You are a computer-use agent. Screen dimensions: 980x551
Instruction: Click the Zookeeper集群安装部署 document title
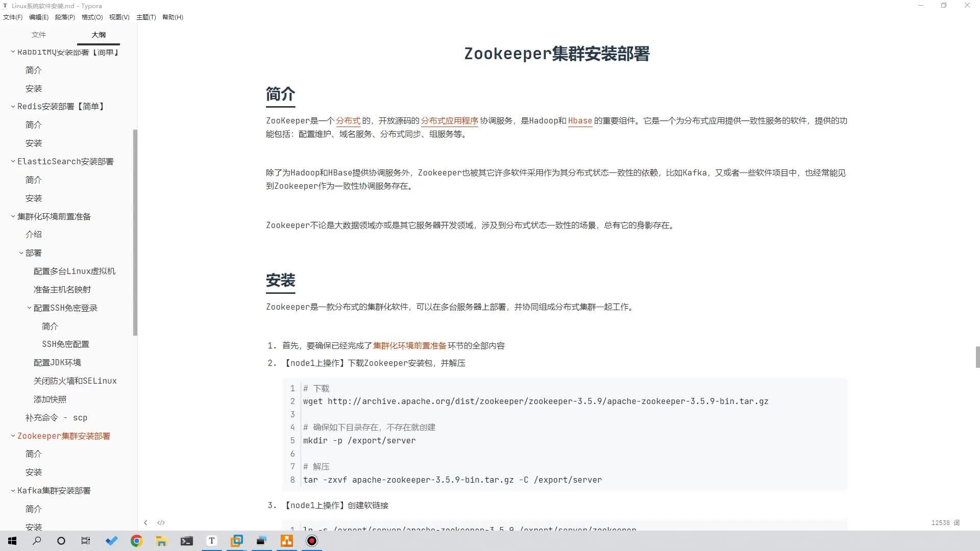556,54
